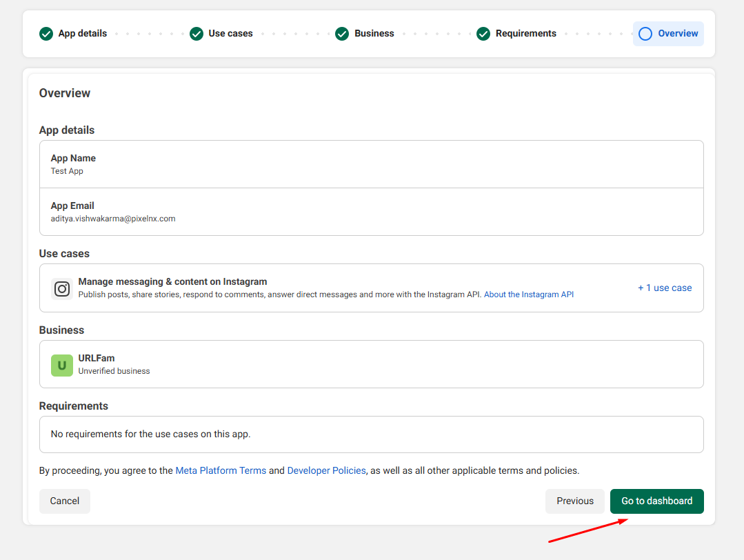Return to the Business step
This screenshot has height=560, width=744.
pyautogui.click(x=374, y=34)
